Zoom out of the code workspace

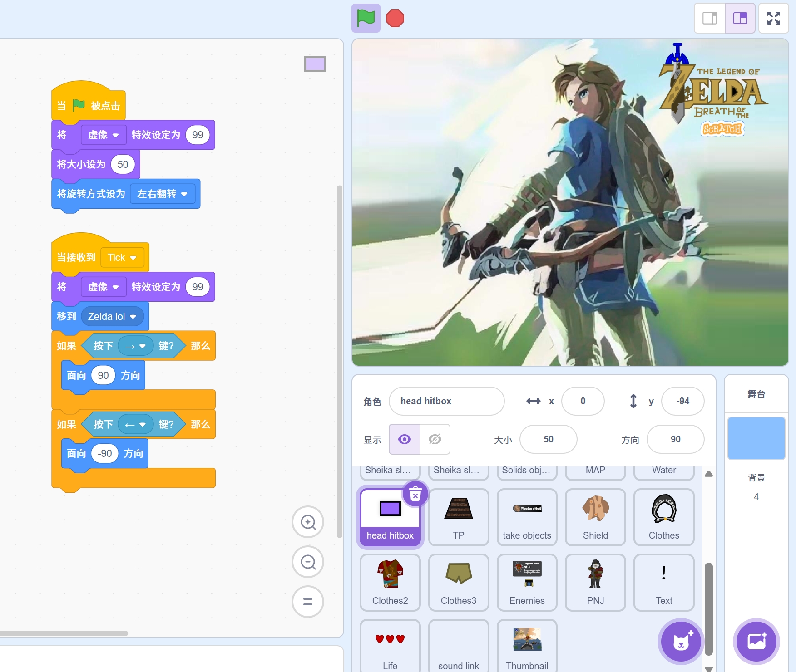click(308, 562)
